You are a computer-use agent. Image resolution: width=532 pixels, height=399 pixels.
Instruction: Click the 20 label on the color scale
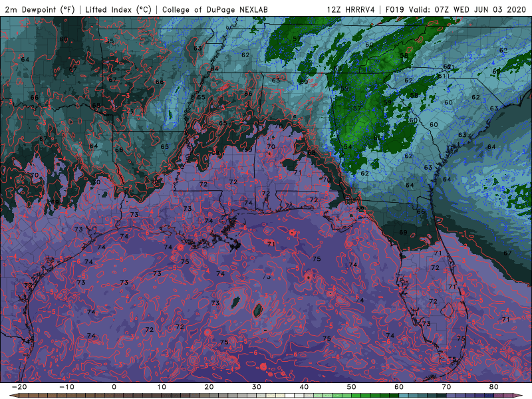[209, 387]
